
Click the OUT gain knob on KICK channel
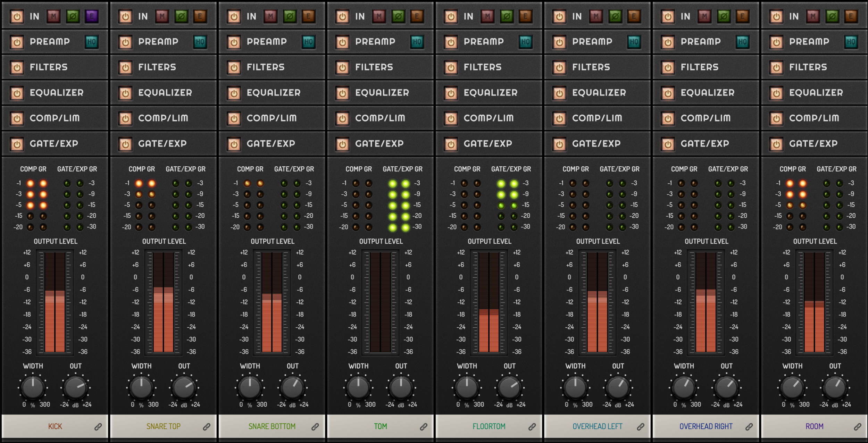click(x=76, y=387)
